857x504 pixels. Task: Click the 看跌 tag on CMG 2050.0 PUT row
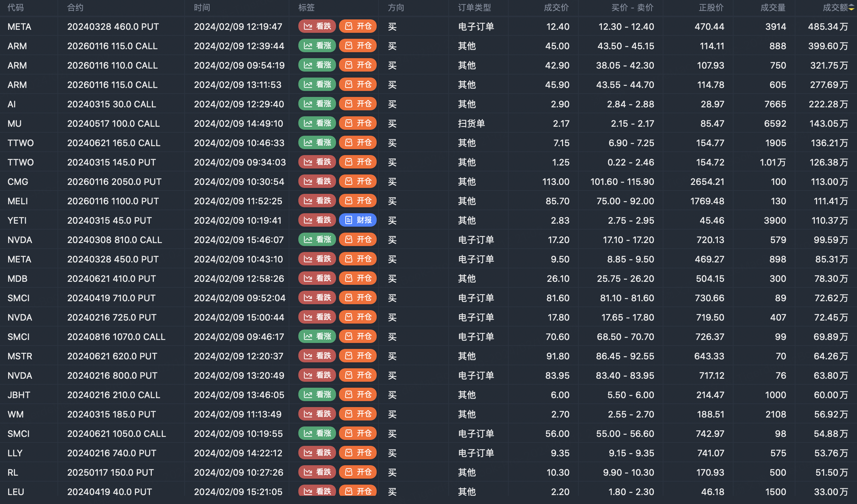[x=317, y=182]
